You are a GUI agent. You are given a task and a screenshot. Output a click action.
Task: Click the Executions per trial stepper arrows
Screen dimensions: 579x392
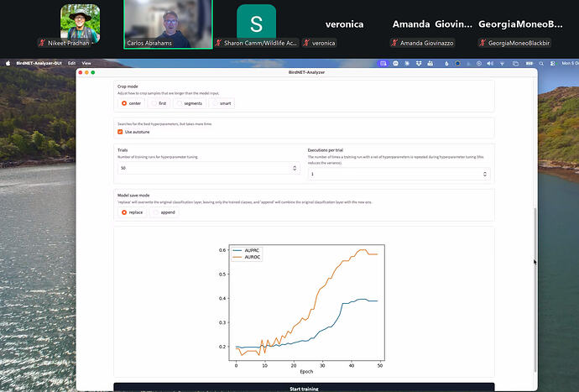(485, 174)
